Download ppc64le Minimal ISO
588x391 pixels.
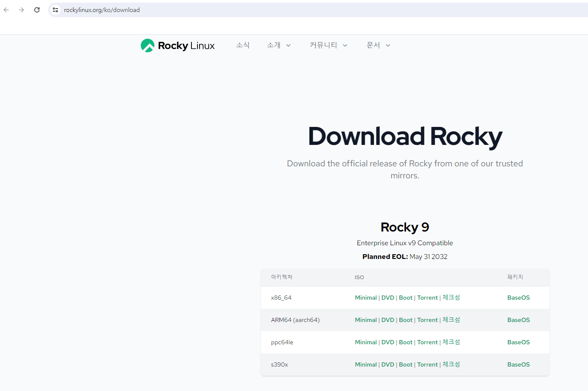tap(366, 342)
